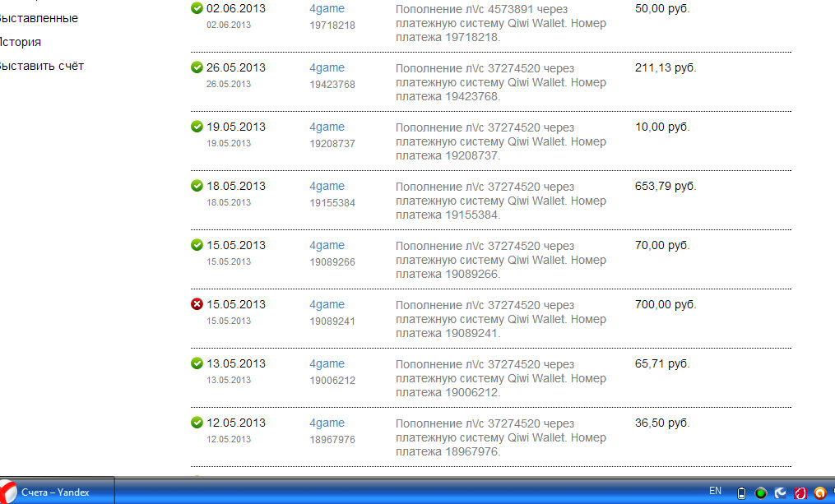Open Выставленные in sidebar menu
The width and height of the screenshot is (835, 504).
tap(39, 18)
